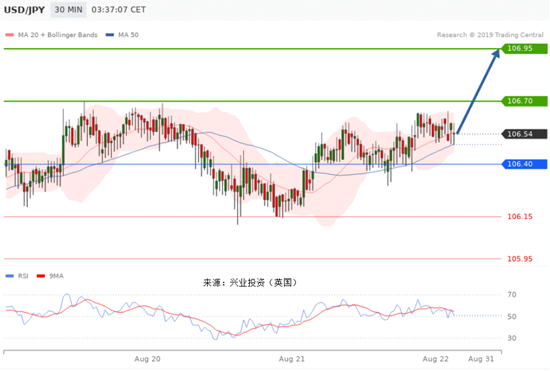Screen dimensions: 550x371
Task: Click the Aug 21 date label
Action: click(292, 359)
